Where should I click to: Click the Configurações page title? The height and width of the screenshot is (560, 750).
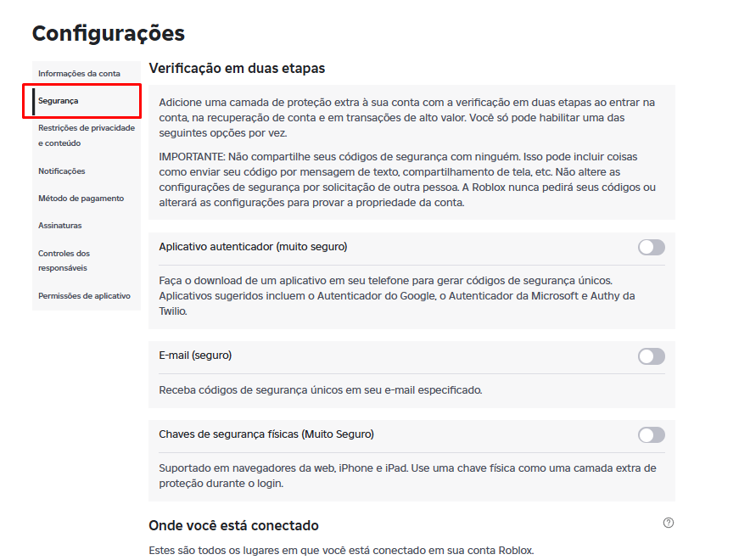[108, 33]
